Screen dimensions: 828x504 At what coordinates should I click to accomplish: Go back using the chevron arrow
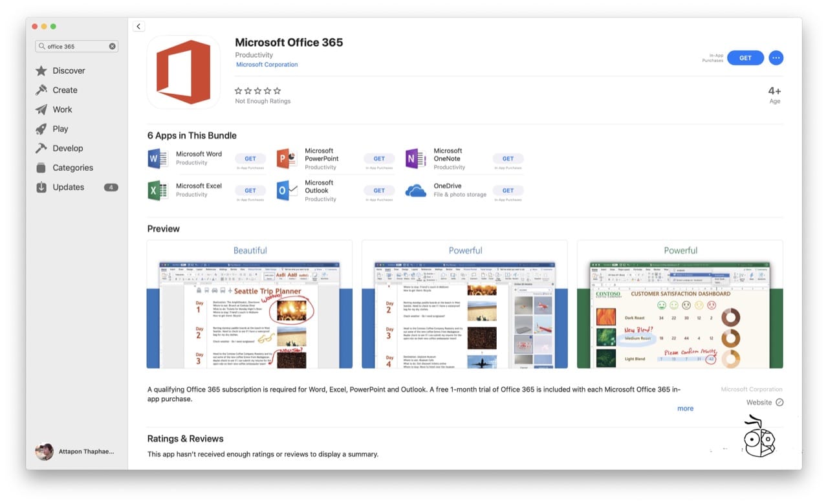(x=138, y=27)
